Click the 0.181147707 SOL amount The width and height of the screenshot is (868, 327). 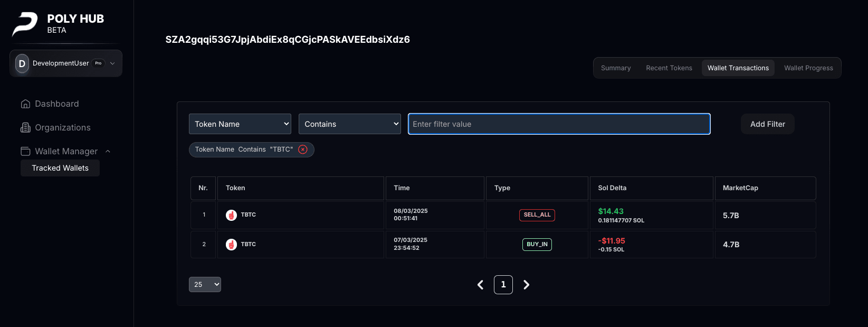pos(621,221)
